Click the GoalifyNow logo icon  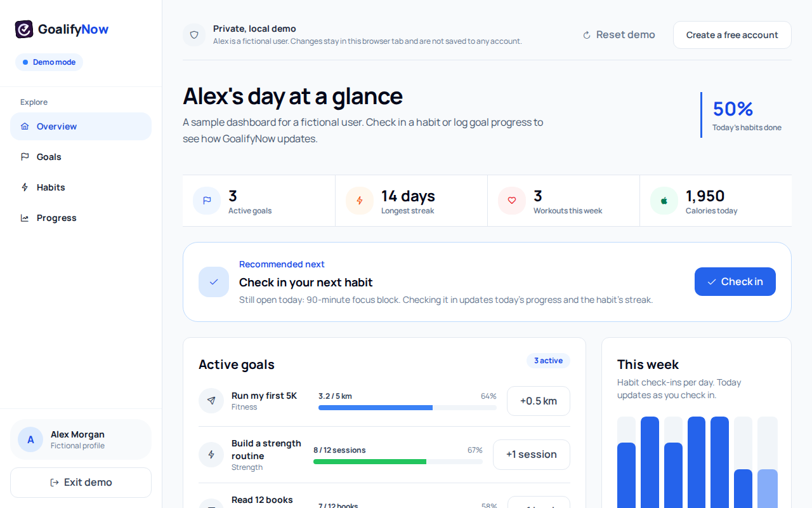point(24,29)
